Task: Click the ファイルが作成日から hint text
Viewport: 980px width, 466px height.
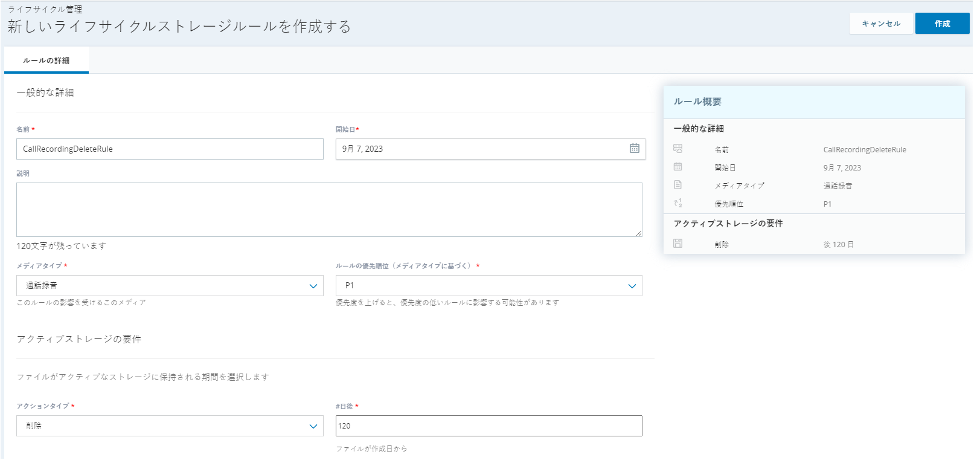Action: [371, 448]
